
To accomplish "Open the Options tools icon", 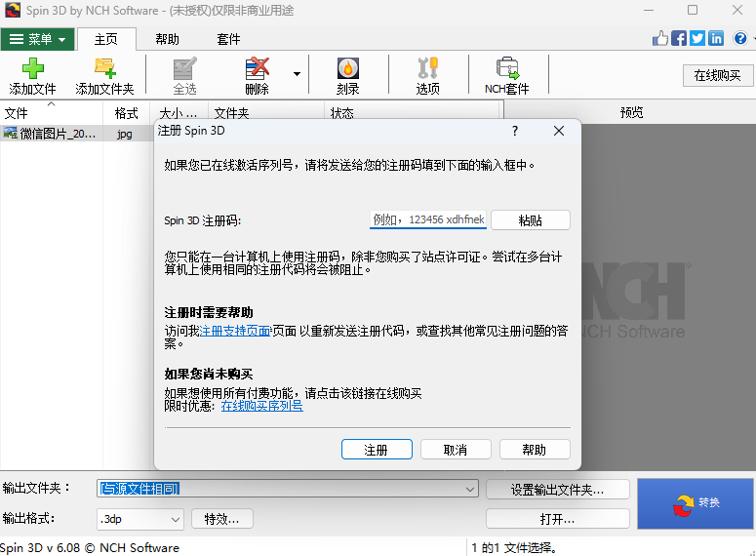I will coord(427,68).
